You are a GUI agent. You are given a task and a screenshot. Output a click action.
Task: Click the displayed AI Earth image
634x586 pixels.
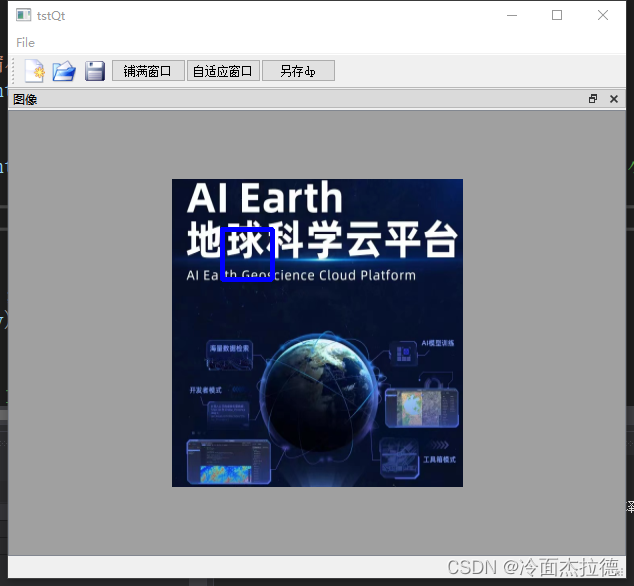tap(317, 333)
